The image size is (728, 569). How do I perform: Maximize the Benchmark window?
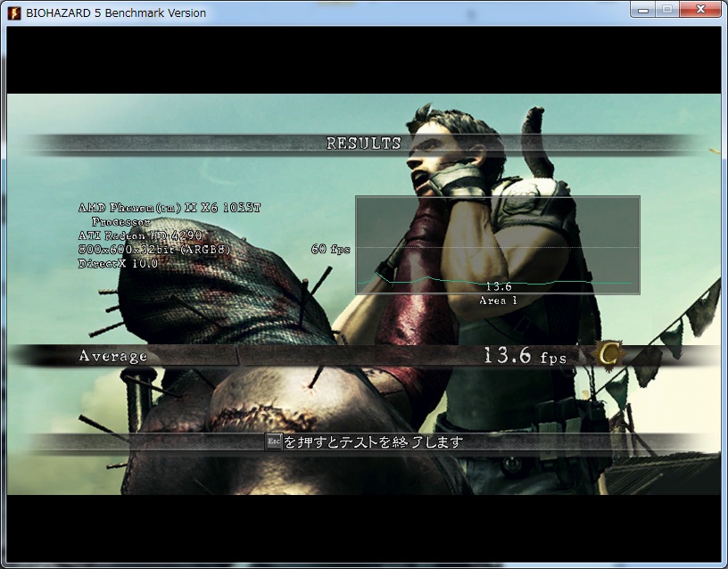pyautogui.click(x=667, y=9)
